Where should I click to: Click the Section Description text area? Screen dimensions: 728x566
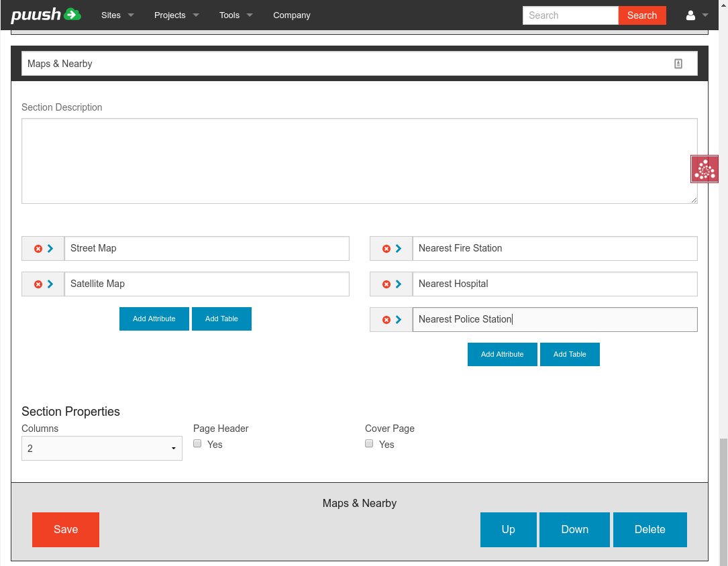(359, 161)
